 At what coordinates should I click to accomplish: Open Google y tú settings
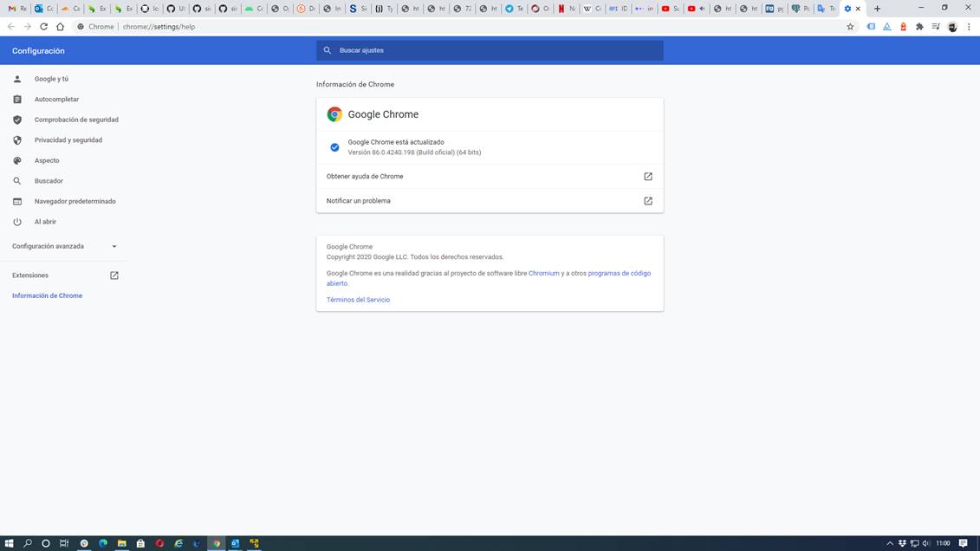pos(51,79)
